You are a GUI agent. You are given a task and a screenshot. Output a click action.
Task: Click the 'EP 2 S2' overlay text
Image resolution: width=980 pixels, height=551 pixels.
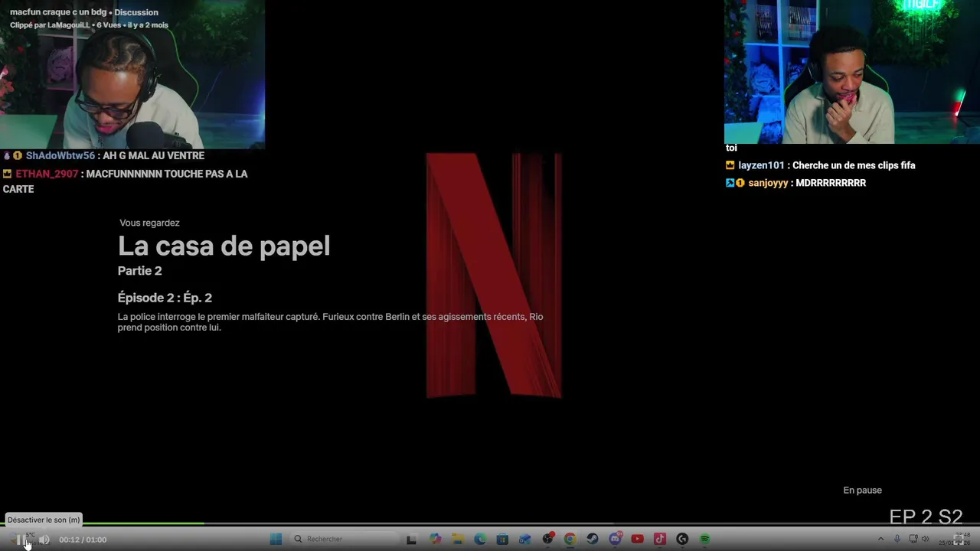(x=926, y=517)
